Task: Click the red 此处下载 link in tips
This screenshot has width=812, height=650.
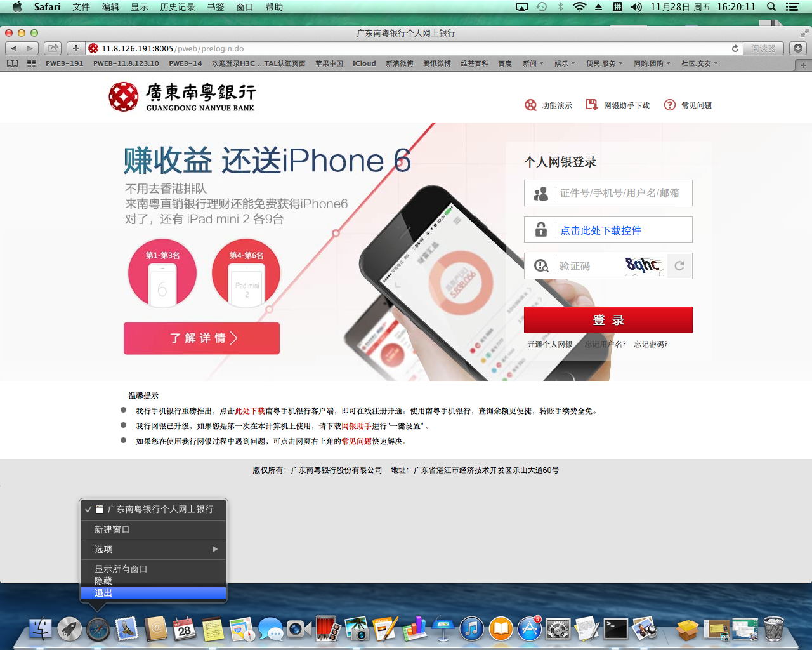Action: pos(250,411)
